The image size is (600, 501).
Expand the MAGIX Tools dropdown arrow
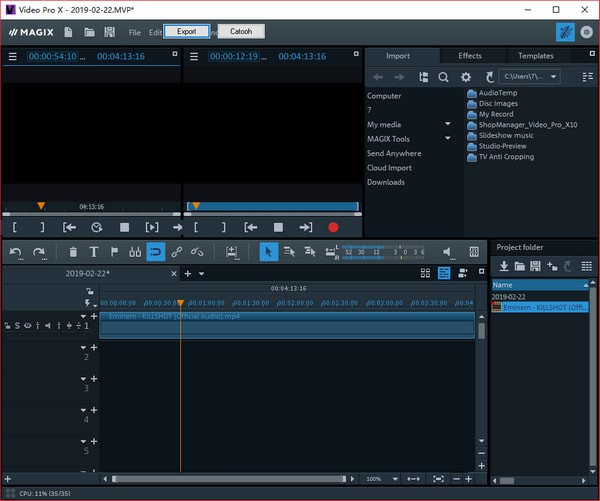click(x=447, y=139)
